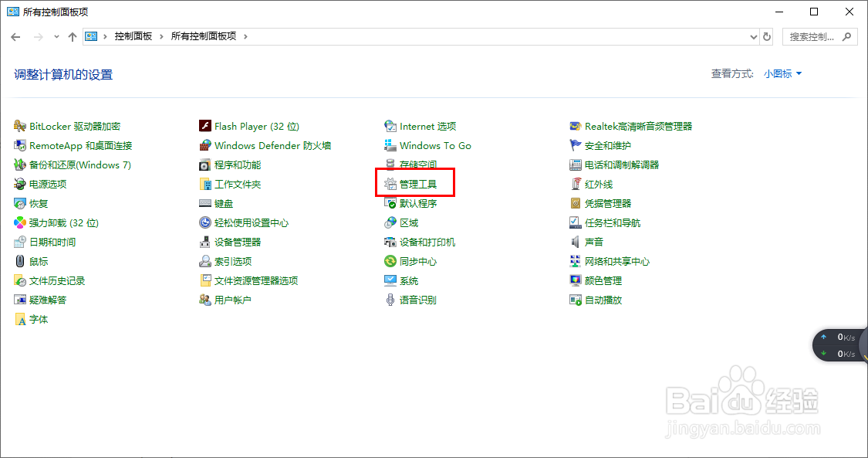Viewport: 868px width, 458px height.
Task: Click the 自动播放 link
Action: coord(603,300)
